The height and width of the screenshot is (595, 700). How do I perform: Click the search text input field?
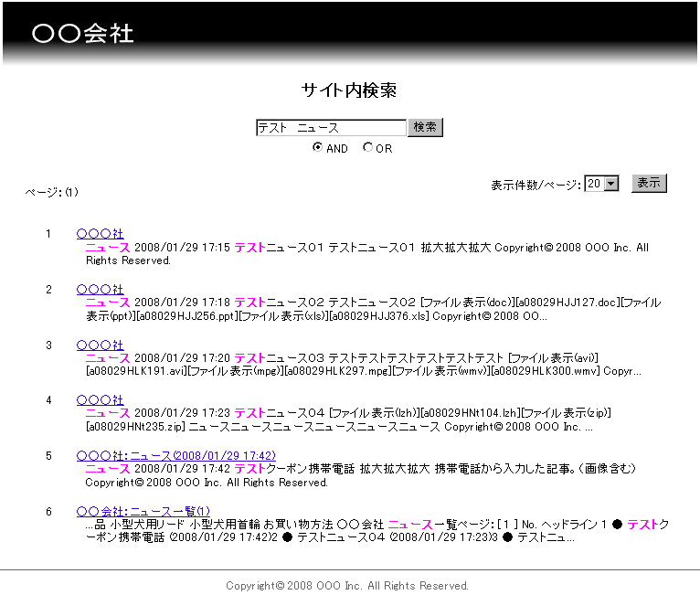click(331, 128)
